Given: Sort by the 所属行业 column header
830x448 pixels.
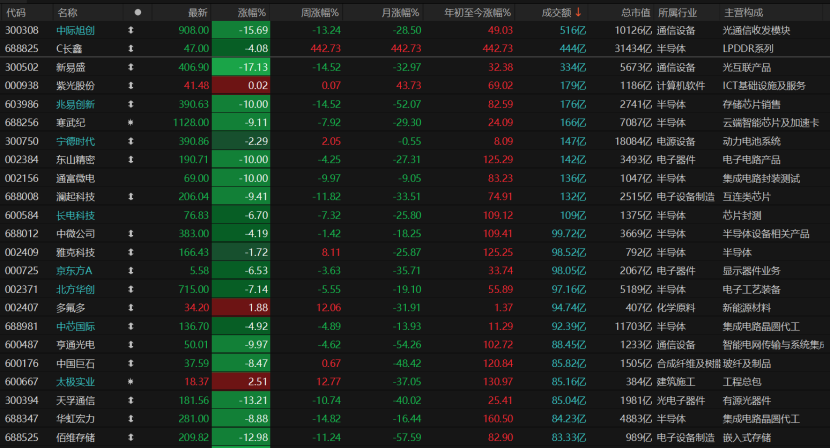Looking at the screenshot, I should click(678, 12).
